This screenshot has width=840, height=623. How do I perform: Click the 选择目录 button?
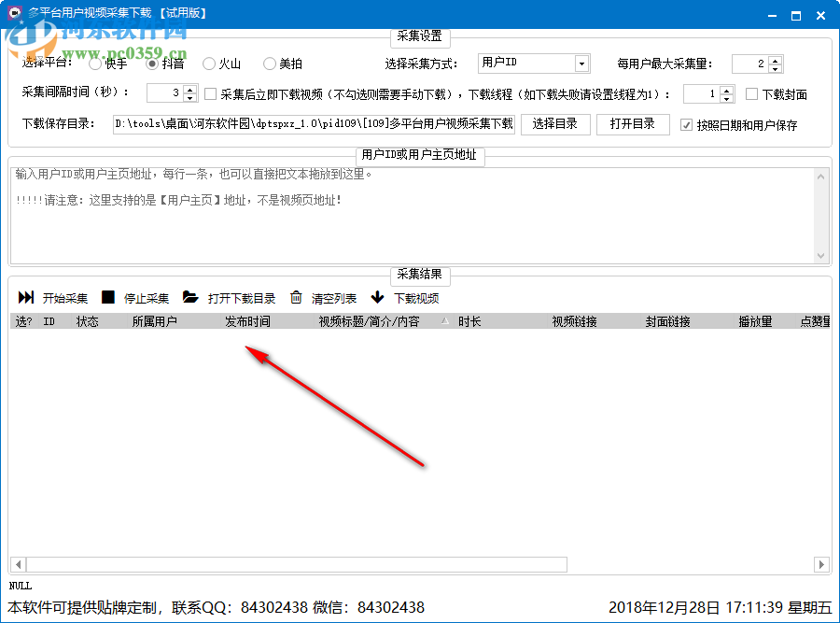[x=554, y=124]
